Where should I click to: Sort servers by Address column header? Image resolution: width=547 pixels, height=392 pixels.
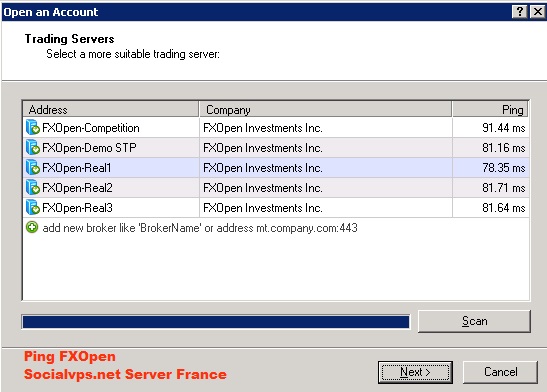tap(111, 110)
